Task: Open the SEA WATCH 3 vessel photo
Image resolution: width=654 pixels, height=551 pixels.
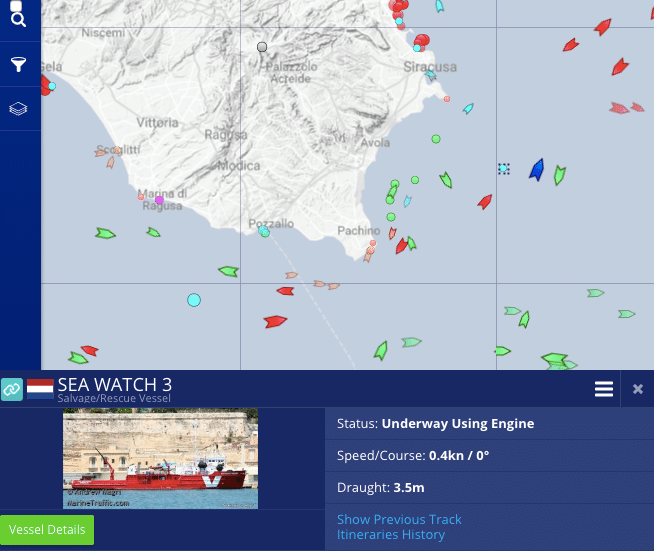Action: pos(160,458)
